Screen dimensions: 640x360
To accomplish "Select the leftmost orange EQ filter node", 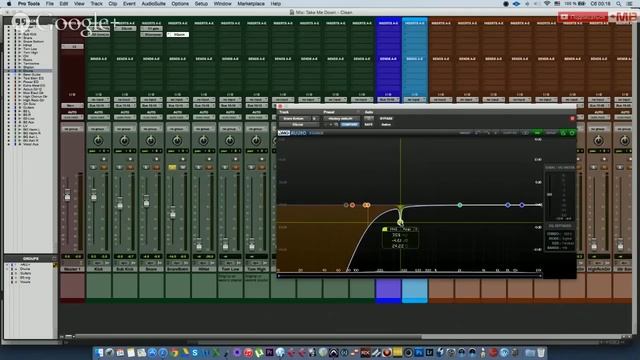I will (x=346, y=205).
